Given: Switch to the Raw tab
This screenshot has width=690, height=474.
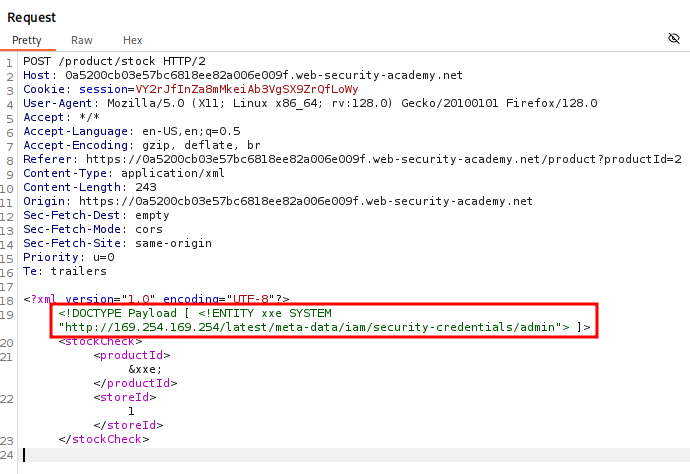Looking at the screenshot, I should [x=82, y=40].
